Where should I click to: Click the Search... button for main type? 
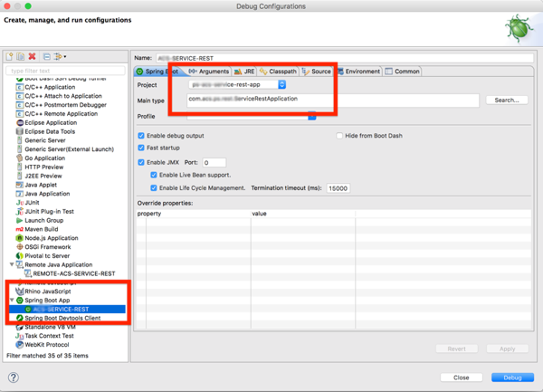[507, 100]
